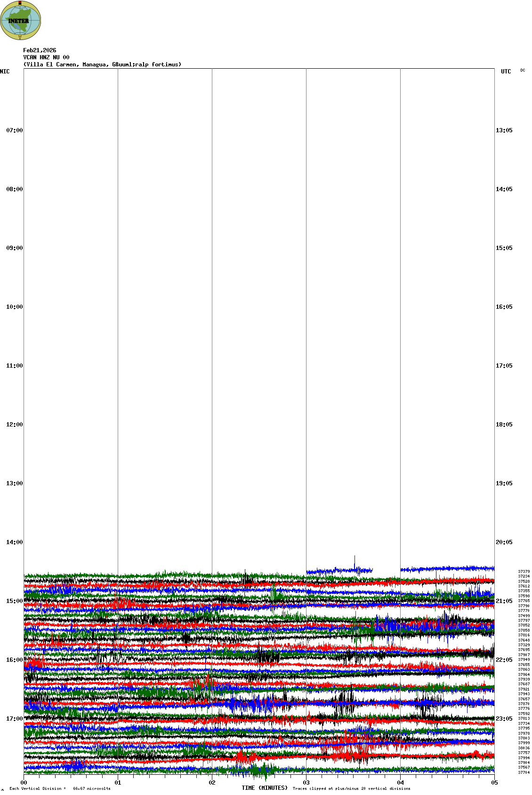Screen dimensions: 532x795
Task: Select the 12:00 local time marker
Action: [14, 425]
